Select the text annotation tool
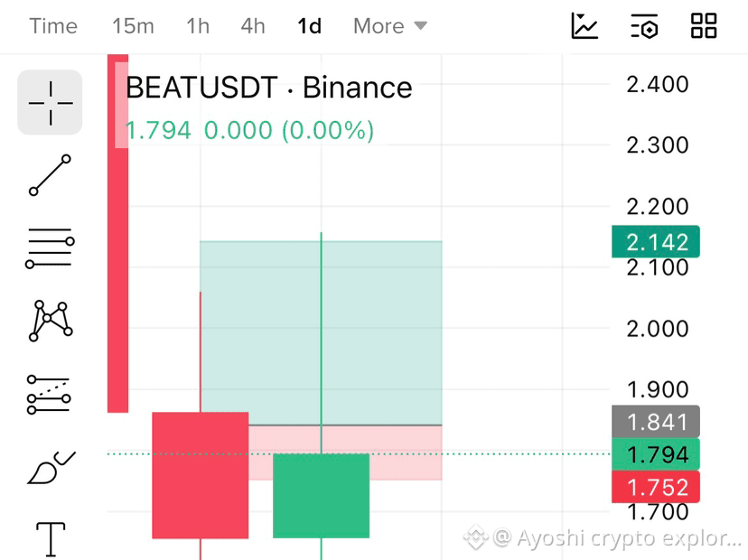748x560 pixels. (51, 539)
